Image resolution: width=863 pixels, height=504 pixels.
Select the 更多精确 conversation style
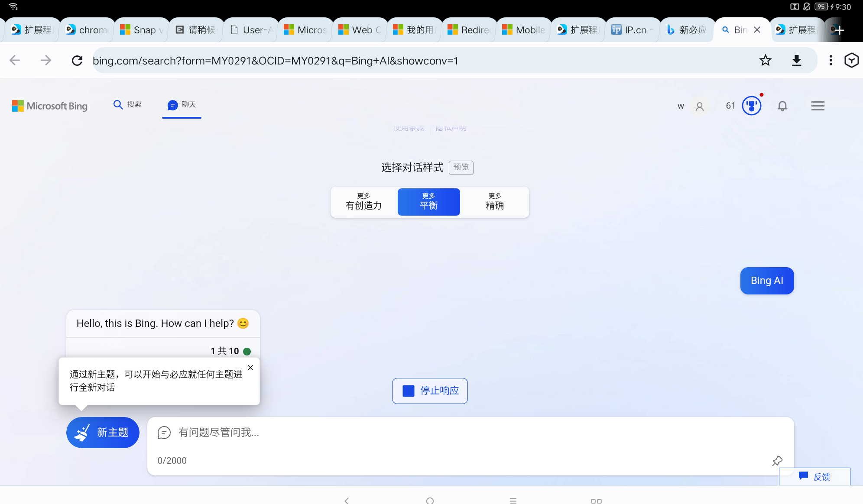click(x=495, y=202)
